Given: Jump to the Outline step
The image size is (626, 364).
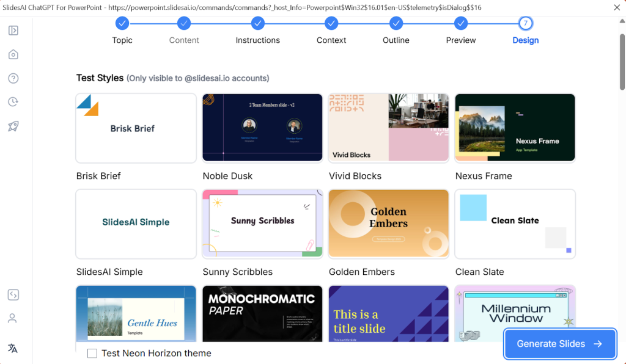Looking at the screenshot, I should click(x=396, y=24).
